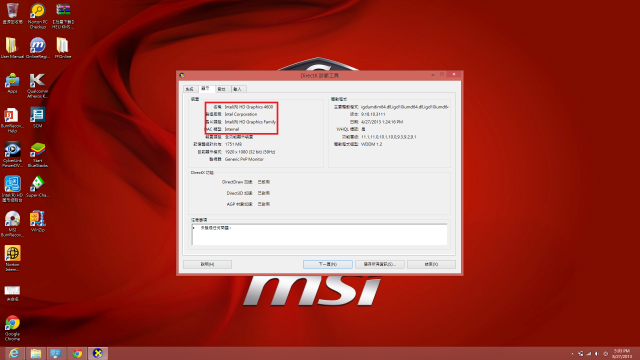
Task: Launch MSI BurnRecovery desktop shortcut
Action: coord(12,224)
